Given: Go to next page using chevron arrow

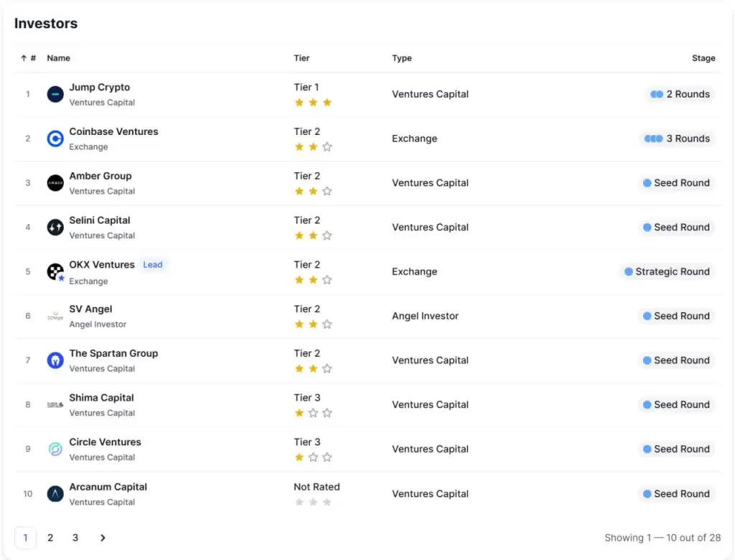Looking at the screenshot, I should (x=103, y=538).
